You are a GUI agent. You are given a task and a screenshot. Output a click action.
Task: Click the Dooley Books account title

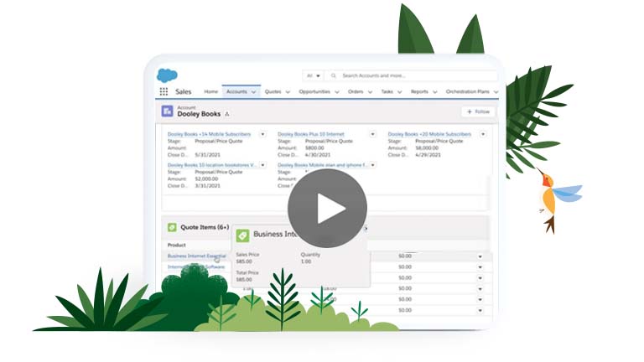199,114
